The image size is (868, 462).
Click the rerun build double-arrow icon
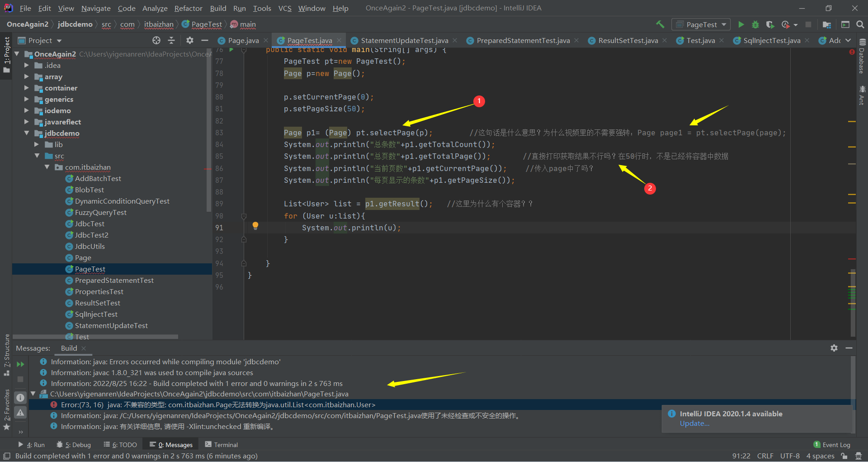(x=20, y=364)
